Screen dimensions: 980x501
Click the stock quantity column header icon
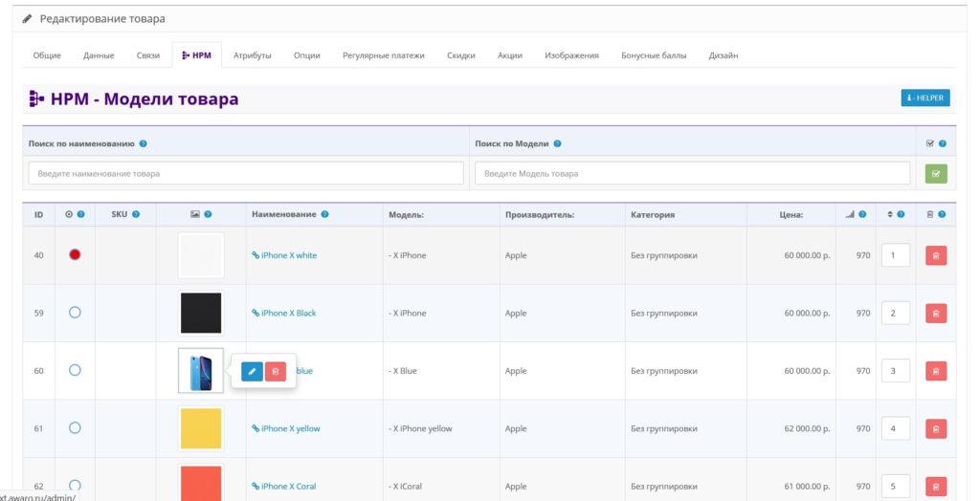pos(850,214)
